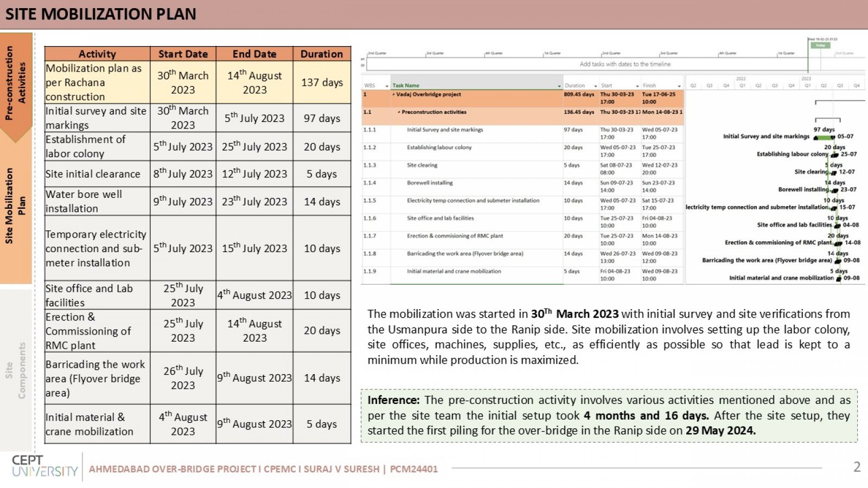Click the 'SITE MOBILIZATION PLAN' slide title

point(101,14)
